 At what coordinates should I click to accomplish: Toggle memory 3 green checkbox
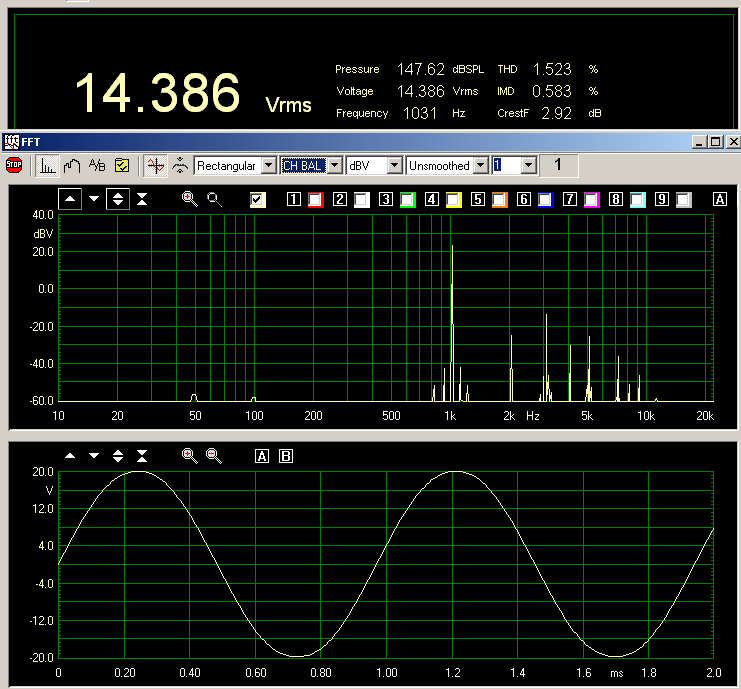[407, 200]
